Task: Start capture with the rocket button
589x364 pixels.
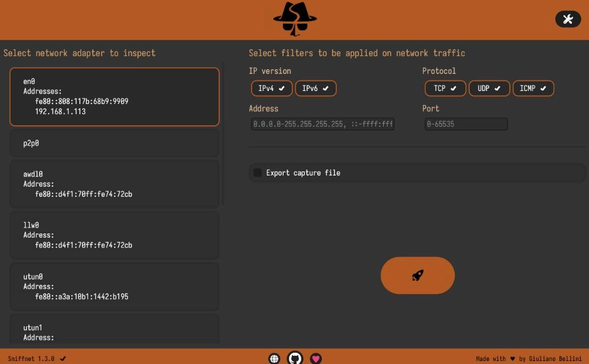Action: 417,275
